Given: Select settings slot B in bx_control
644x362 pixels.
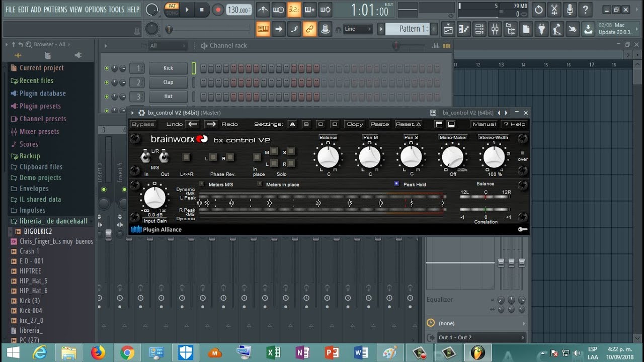Looking at the screenshot, I should point(306,124).
